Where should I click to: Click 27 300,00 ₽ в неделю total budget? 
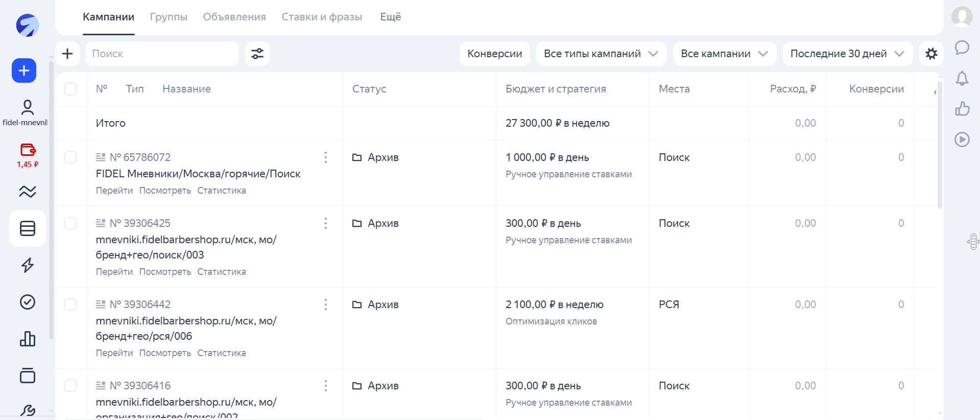[x=558, y=123]
